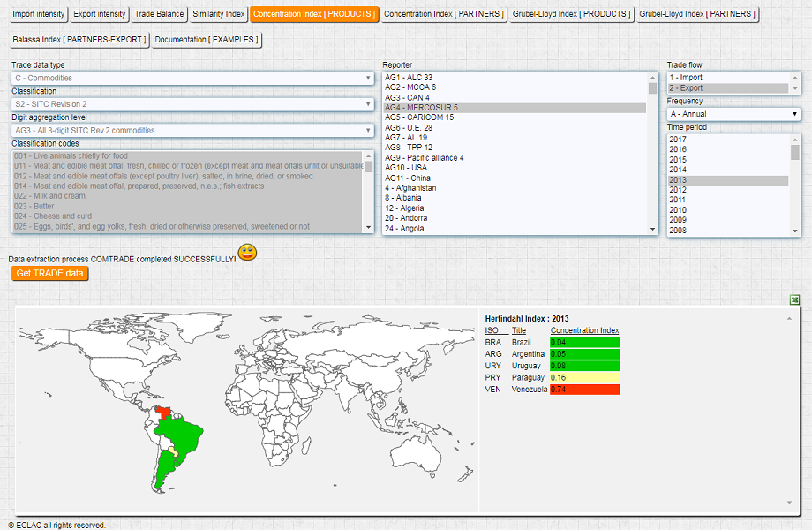The height and width of the screenshot is (530, 812).
Task: Expand the Classification S2 dropdown
Action: click(x=192, y=104)
